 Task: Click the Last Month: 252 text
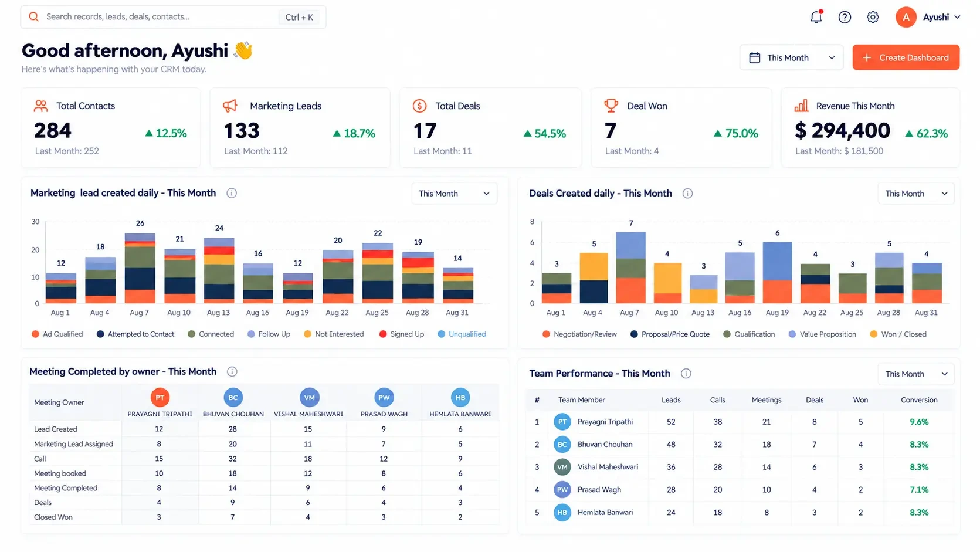tap(67, 151)
